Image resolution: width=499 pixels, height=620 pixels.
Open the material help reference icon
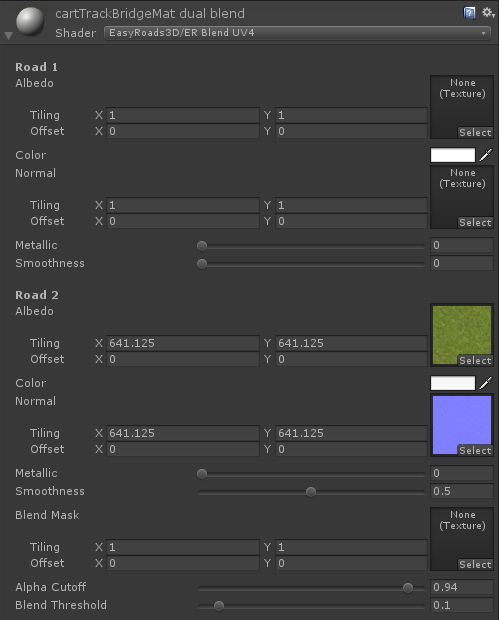469,13
